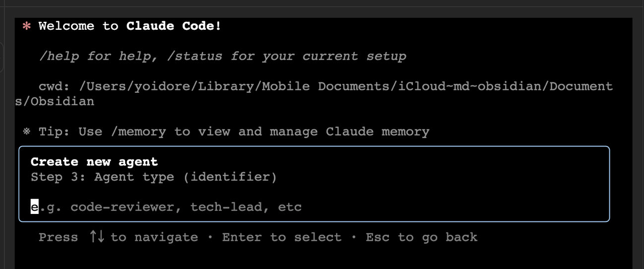Click the 'Press to navigate' hint text

[x=58, y=237]
